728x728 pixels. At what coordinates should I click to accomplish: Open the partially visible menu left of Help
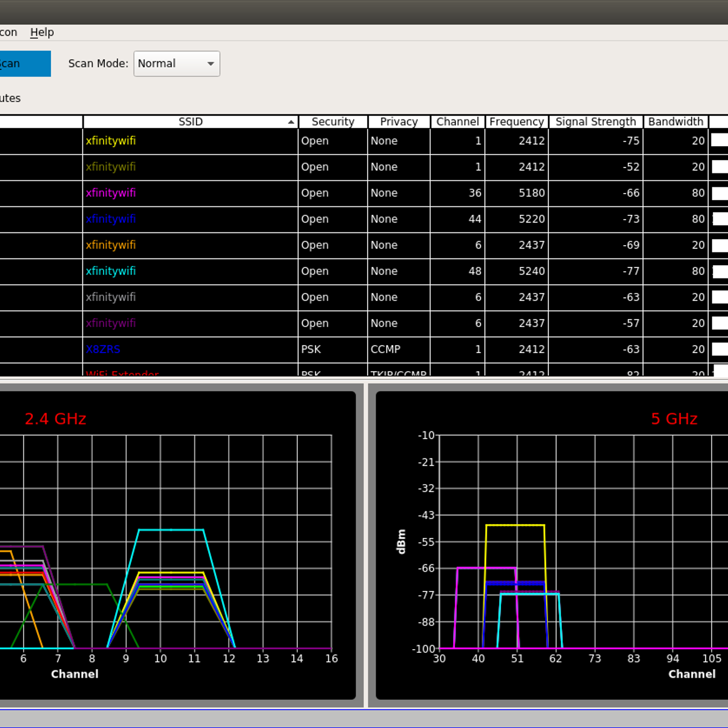click(x=9, y=32)
